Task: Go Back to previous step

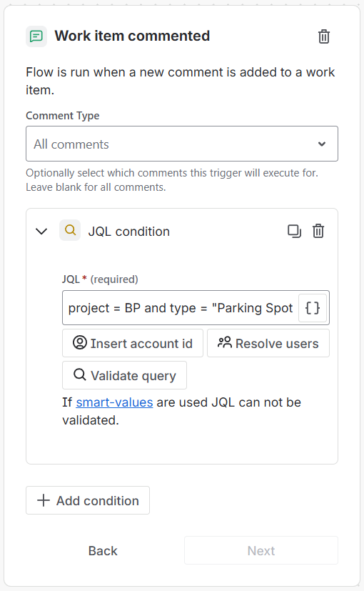Action: click(x=103, y=551)
